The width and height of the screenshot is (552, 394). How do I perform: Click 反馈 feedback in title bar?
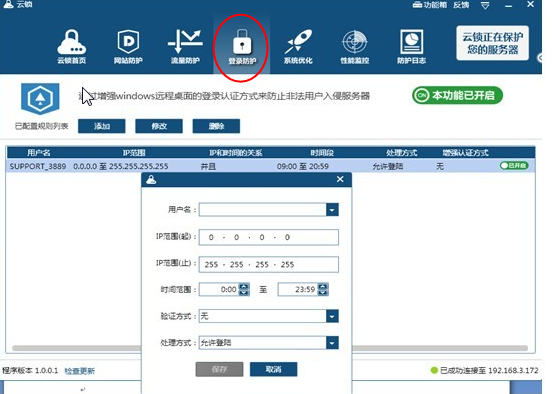(x=461, y=5)
